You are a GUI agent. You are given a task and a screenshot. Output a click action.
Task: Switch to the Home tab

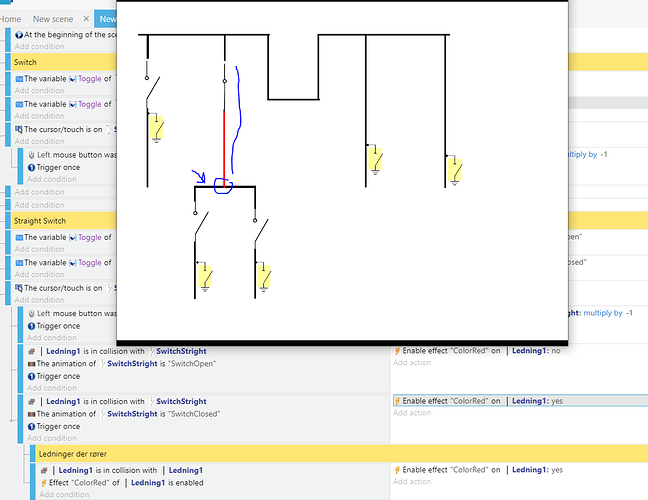(10, 19)
